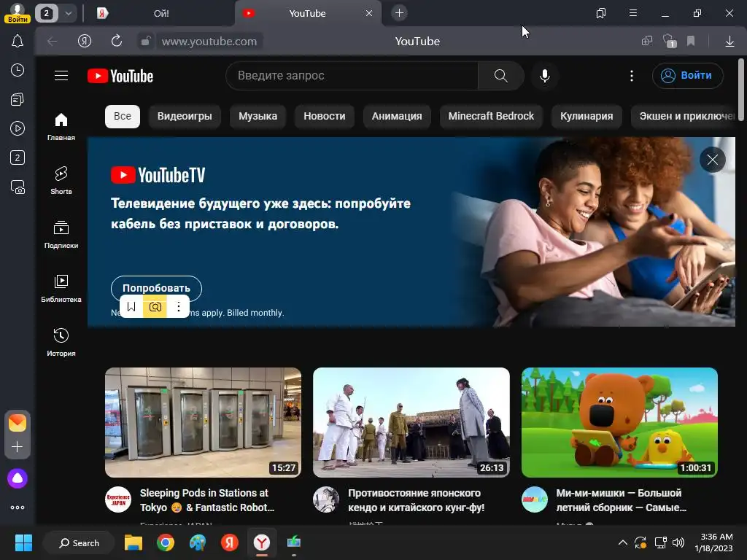Click the image-search icon on the floating popup

tap(155, 307)
